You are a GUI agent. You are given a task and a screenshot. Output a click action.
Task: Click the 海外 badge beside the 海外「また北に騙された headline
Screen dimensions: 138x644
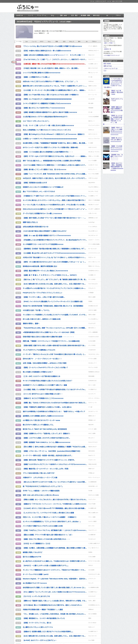click(x=18, y=161)
